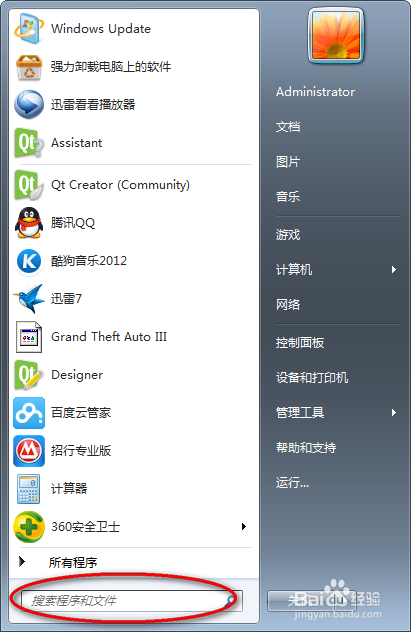This screenshot has width=411, height=632.
Task: Select the Qt Creator (Community) label
Action: coord(120,185)
